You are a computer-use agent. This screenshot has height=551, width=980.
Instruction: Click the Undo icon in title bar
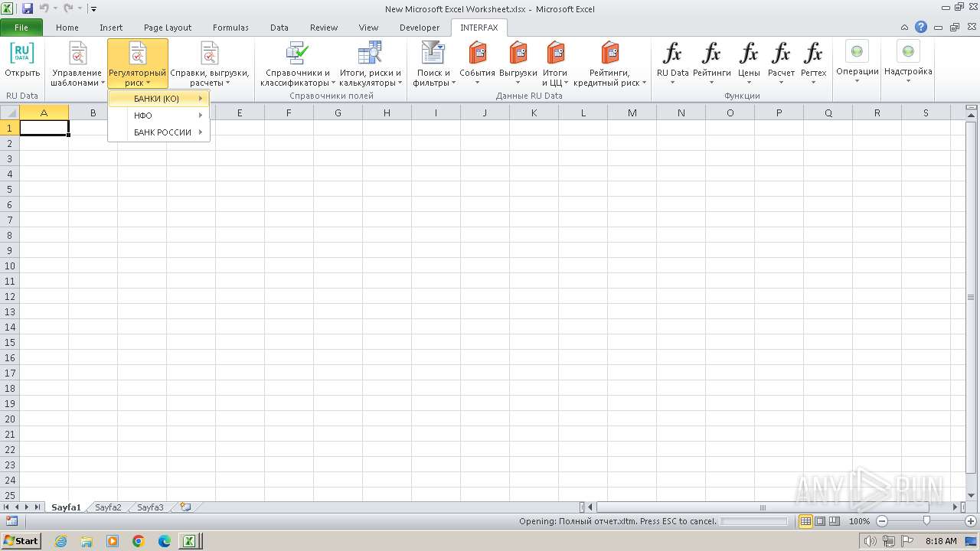coord(44,8)
